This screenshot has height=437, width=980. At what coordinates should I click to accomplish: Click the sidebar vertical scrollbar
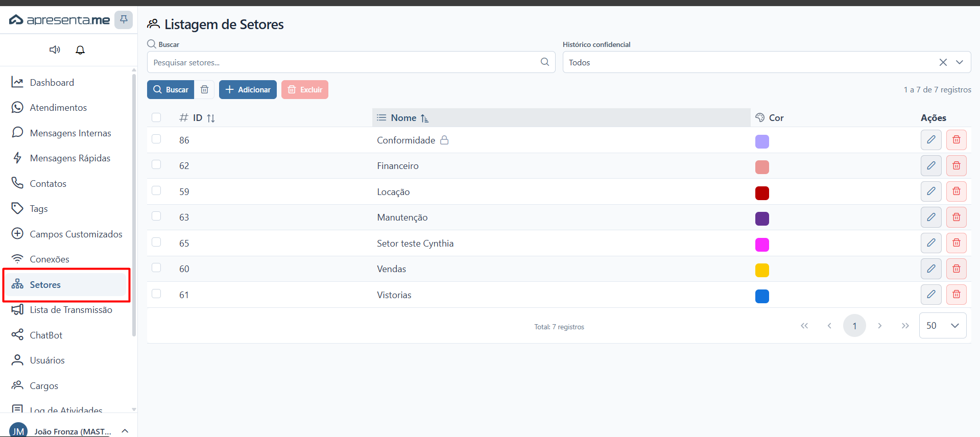pyautogui.click(x=134, y=204)
